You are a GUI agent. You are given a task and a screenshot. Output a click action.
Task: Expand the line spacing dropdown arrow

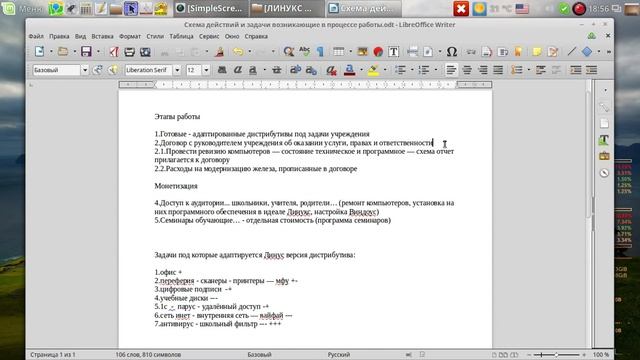click(529, 70)
